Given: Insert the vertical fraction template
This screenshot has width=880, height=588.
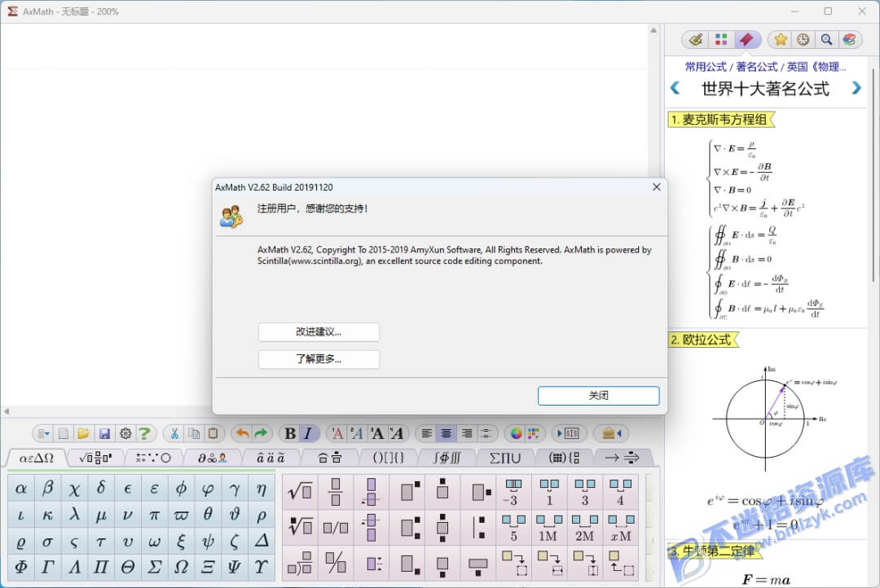Looking at the screenshot, I should coord(336,492).
